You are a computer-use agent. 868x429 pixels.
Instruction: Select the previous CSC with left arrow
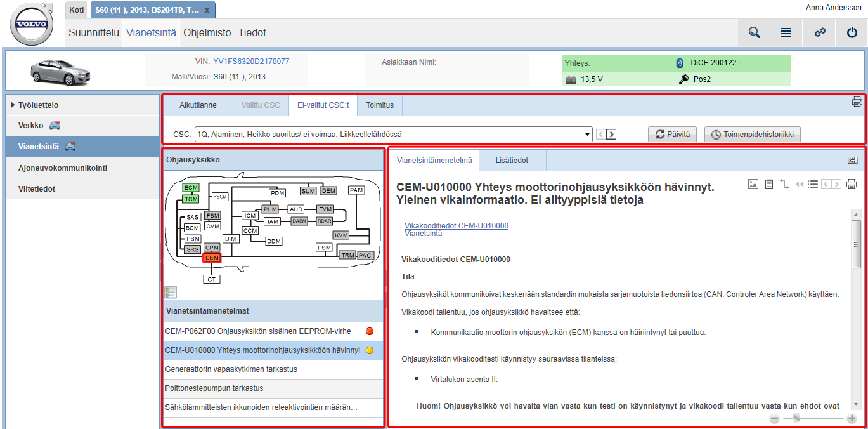click(x=601, y=135)
